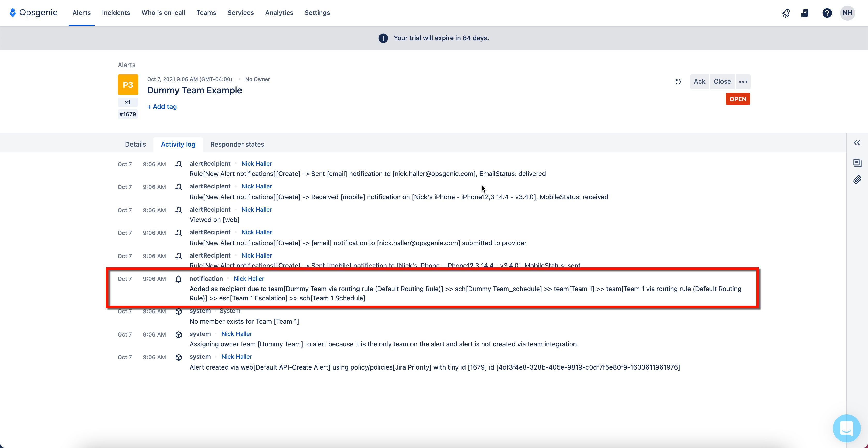
Task: Collapse the right side panel chevrons
Action: point(857,143)
